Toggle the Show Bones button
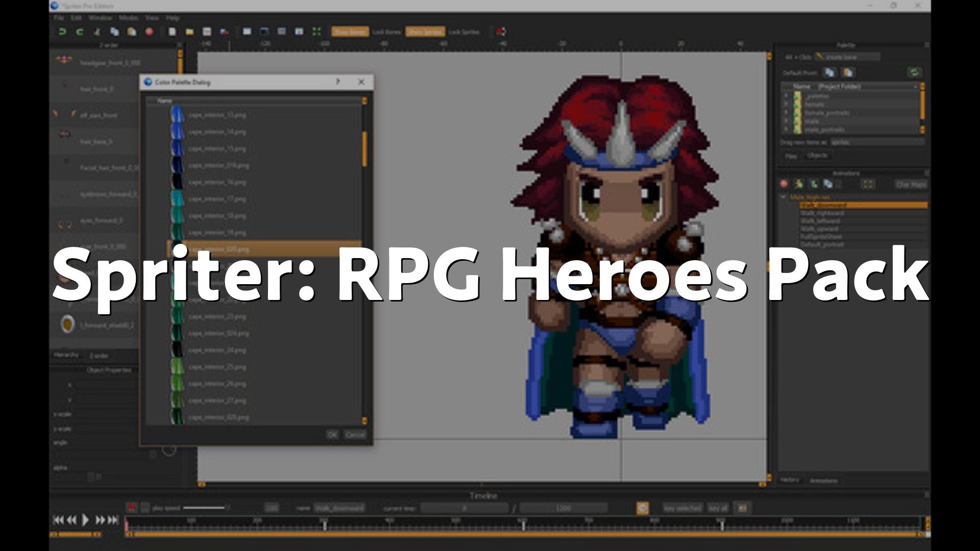 [350, 32]
